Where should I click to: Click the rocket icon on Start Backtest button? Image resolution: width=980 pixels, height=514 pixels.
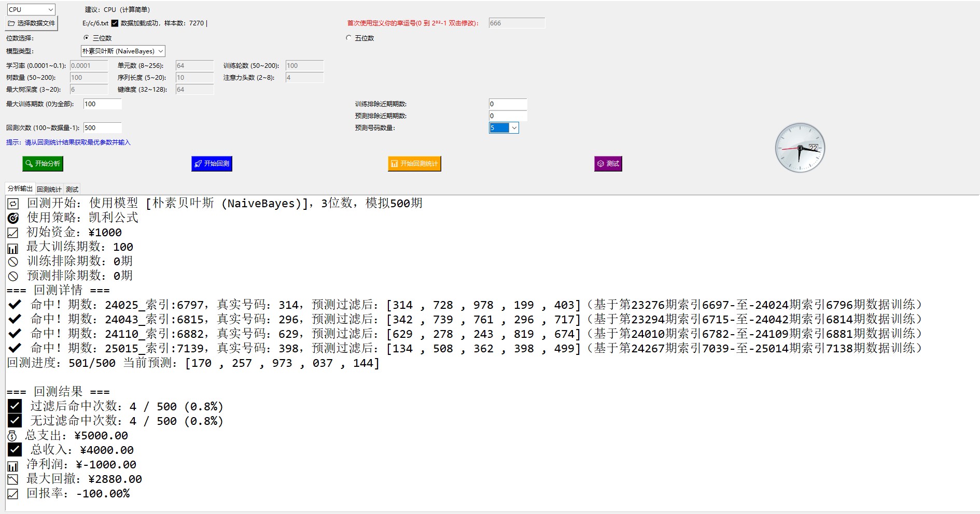pos(198,164)
